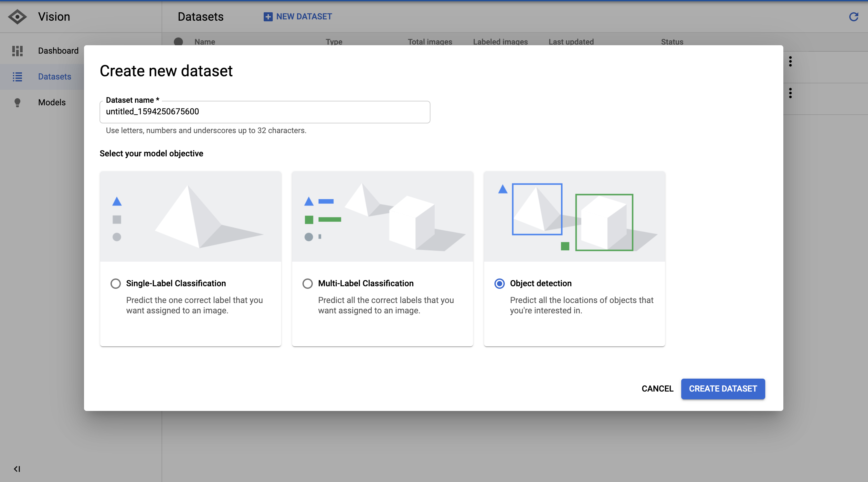Viewport: 868px width, 482px height.
Task: Open the second row's three-dot menu
Action: point(790,93)
